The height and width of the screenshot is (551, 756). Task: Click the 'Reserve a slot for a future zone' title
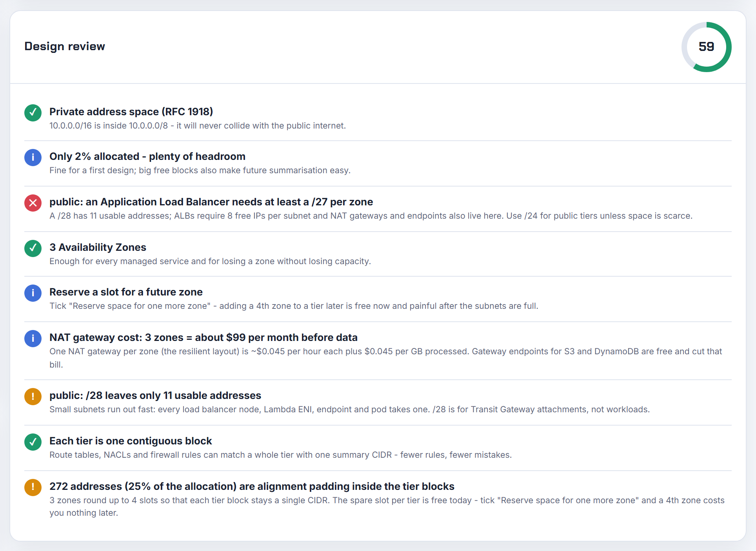(x=126, y=292)
